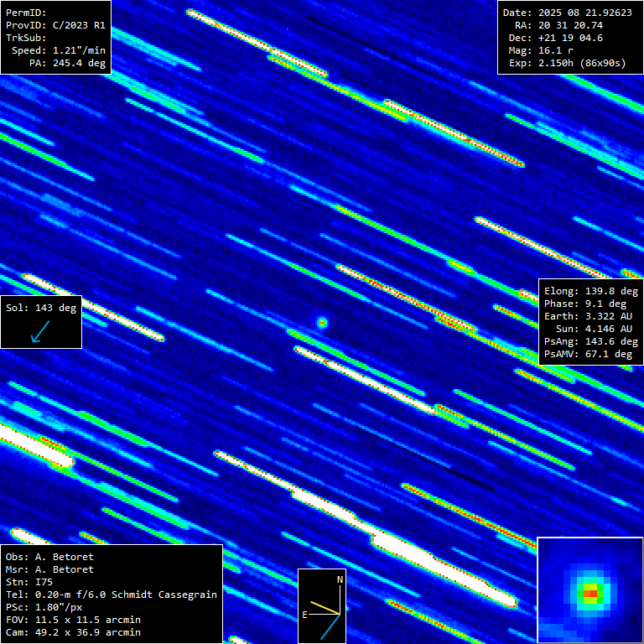The width and height of the screenshot is (644, 644).
Task: Click the 'TrkSub:' label
Action: tap(26, 38)
